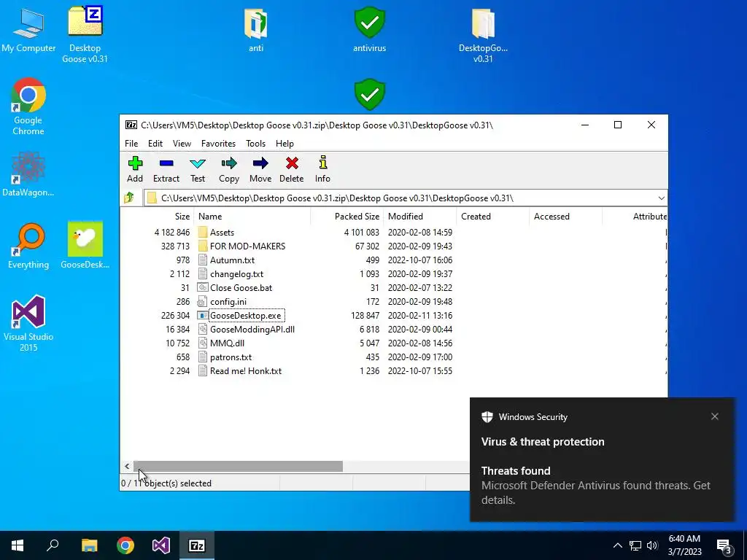Open Visual Studio from taskbar

click(161, 545)
